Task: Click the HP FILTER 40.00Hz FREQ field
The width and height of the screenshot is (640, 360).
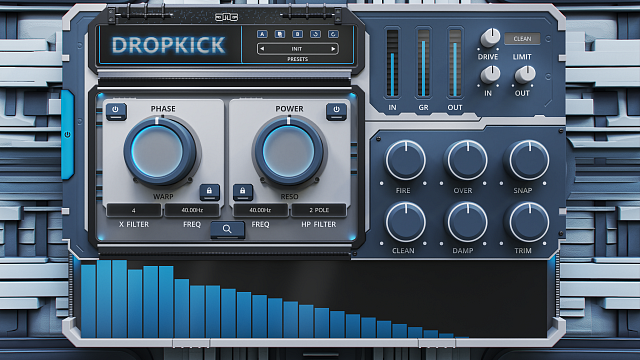Action: coord(260,210)
